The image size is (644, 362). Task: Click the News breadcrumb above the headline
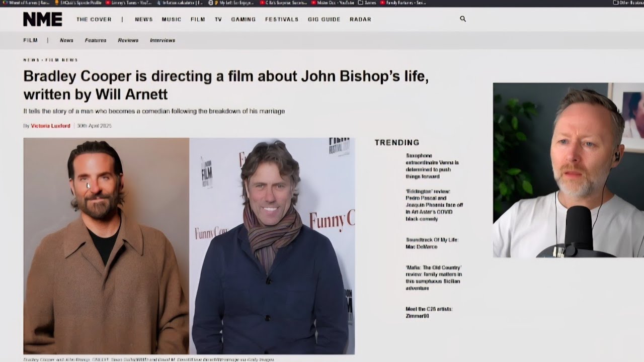[31, 60]
